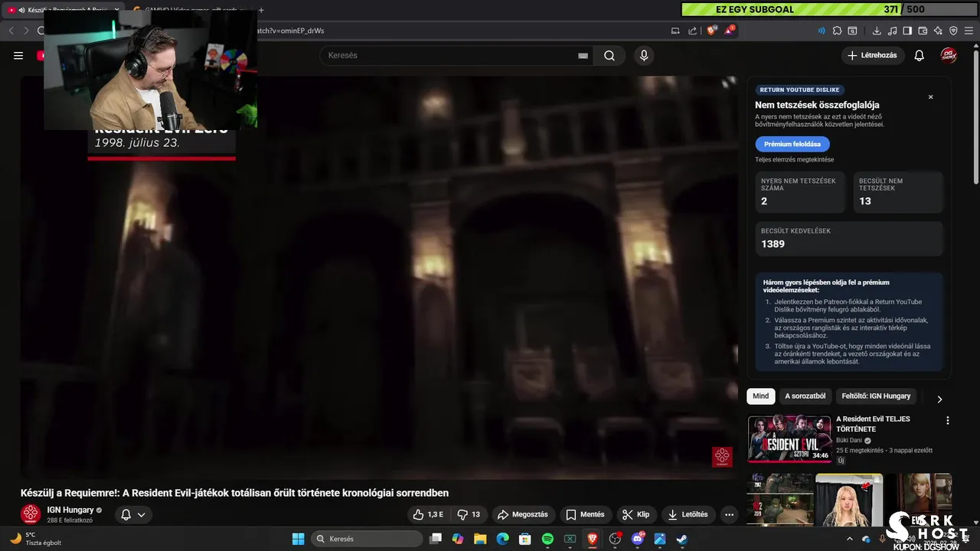Viewport: 980px width, 551px height.
Task: Open the IGN Hungary channel avatar
Action: [31, 514]
